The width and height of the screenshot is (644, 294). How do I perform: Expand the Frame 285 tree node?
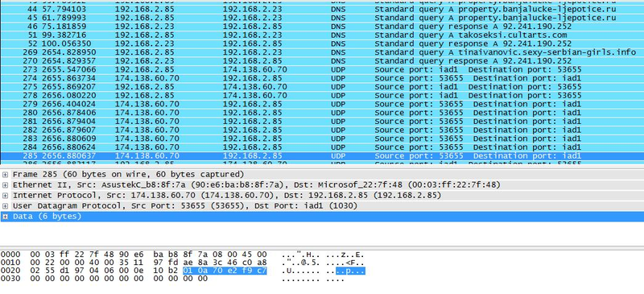click(x=5, y=174)
